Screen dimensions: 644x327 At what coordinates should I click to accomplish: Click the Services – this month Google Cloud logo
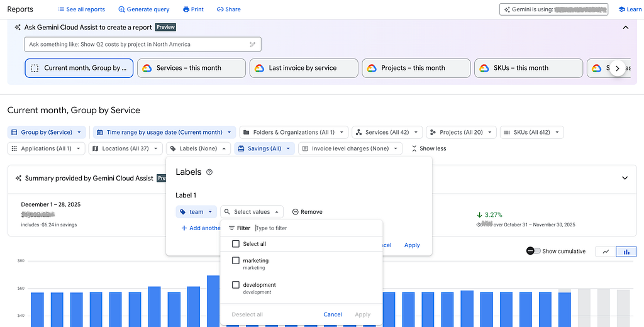point(147,68)
